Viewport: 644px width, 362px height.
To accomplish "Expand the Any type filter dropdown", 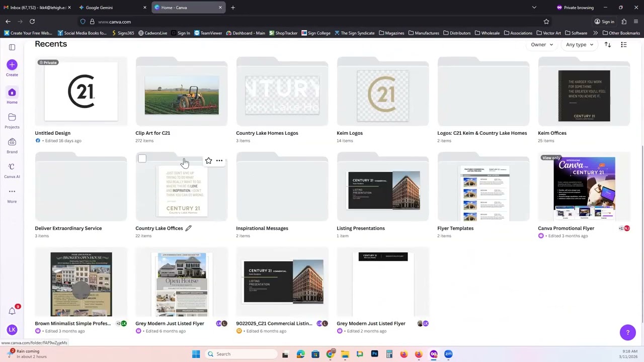I will (x=580, y=45).
